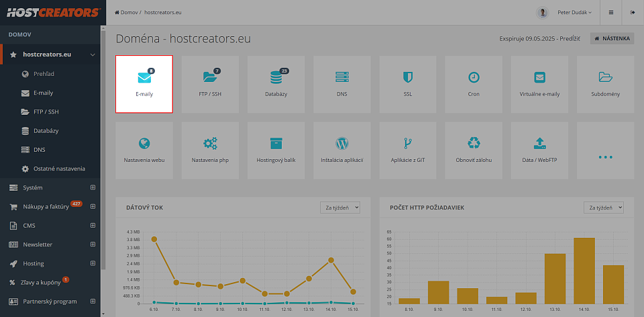Viewport: 644px width, 317px height.
Task: Click the HostCreators logo
Action: click(52, 12)
